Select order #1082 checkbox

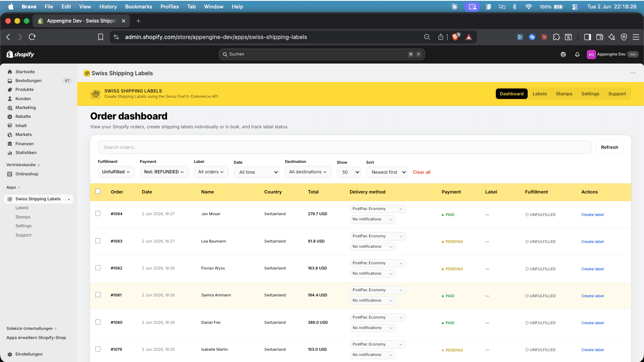pos(98,267)
